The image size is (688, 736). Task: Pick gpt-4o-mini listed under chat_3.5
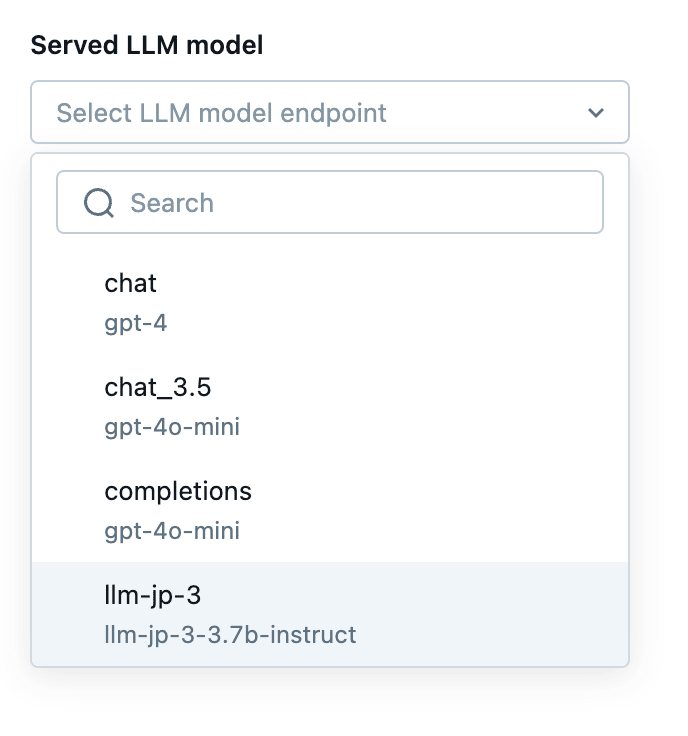pyautogui.click(x=172, y=427)
